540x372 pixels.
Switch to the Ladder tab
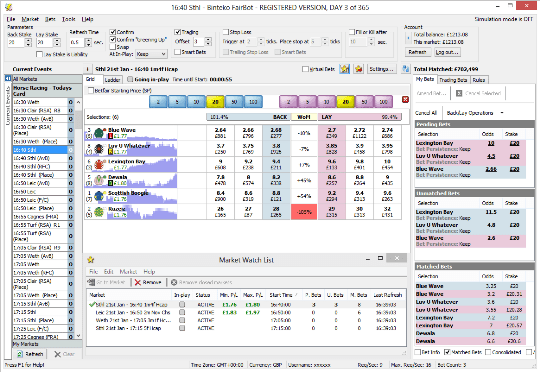[112, 80]
